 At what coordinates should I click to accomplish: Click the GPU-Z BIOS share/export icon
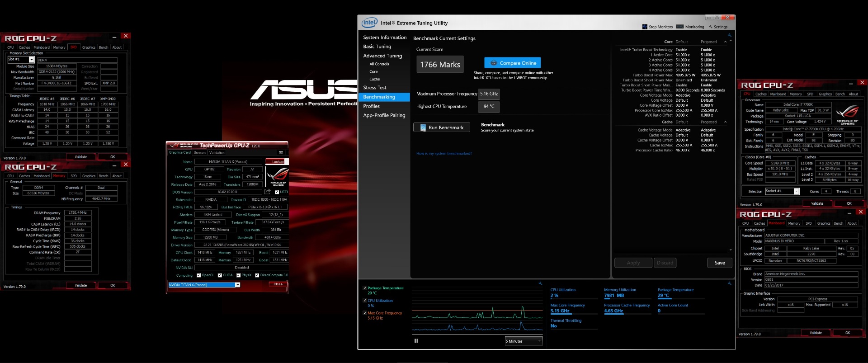click(x=267, y=192)
